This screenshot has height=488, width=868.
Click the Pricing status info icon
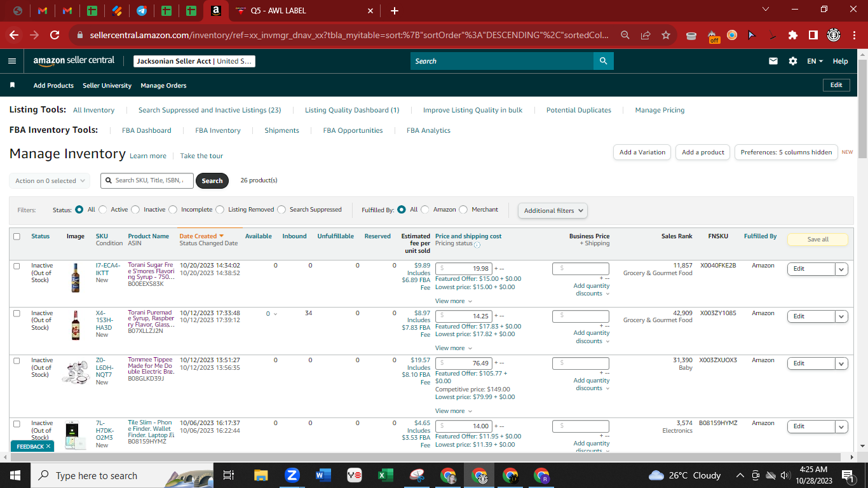[x=477, y=245]
